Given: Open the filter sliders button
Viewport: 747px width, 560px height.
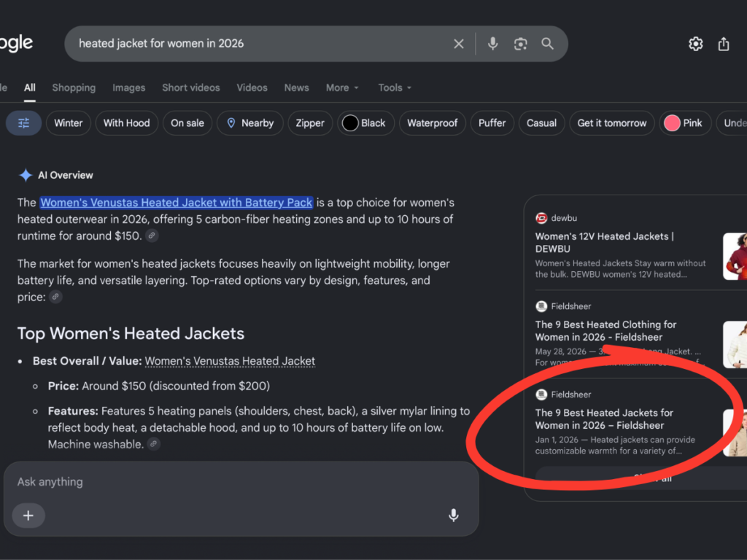Looking at the screenshot, I should coord(23,122).
